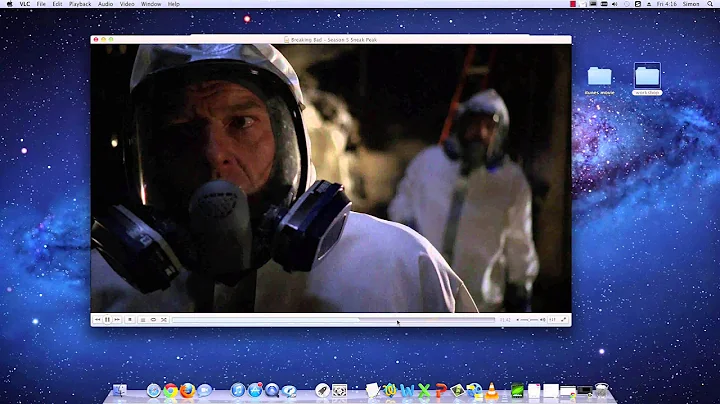720x404 pixels.
Task: Open QuickTime Player from the dock
Action: (272, 391)
